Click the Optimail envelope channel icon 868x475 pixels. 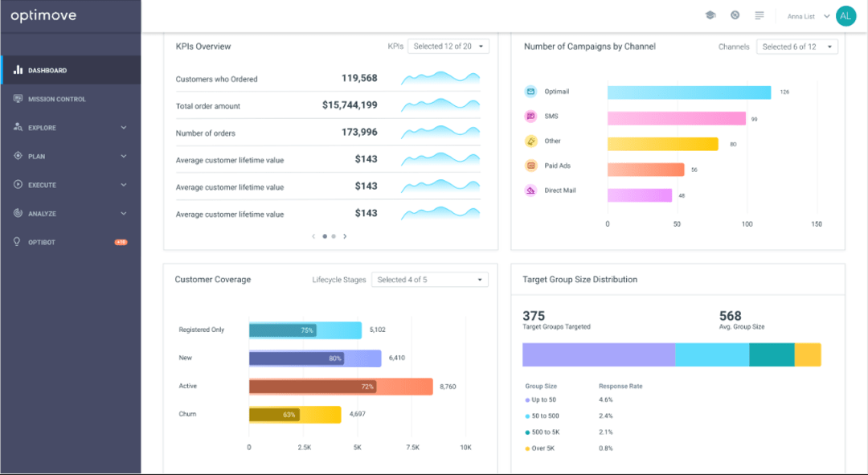pos(530,92)
